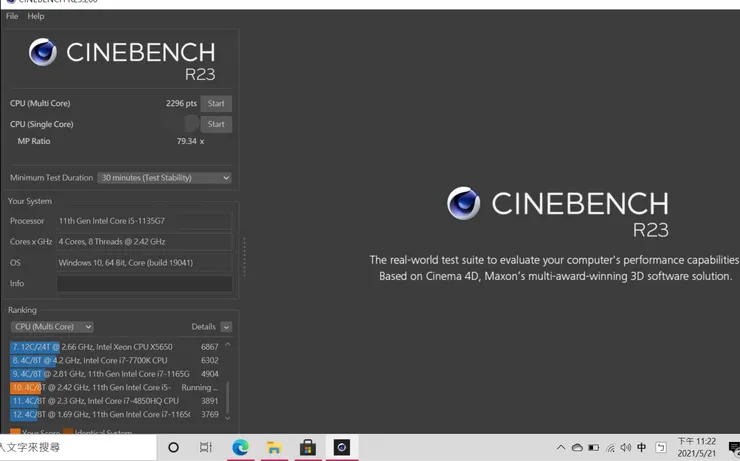Open the CPU (Multi Core) ranking dropdown
Viewport: 740px width, 461px height.
[x=52, y=327]
